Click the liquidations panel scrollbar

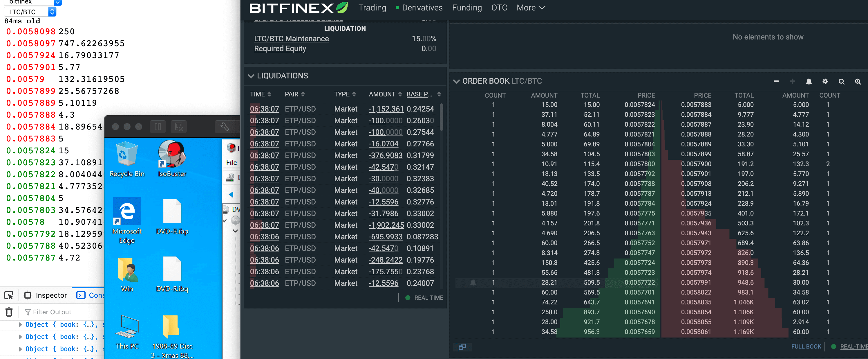coord(442,116)
